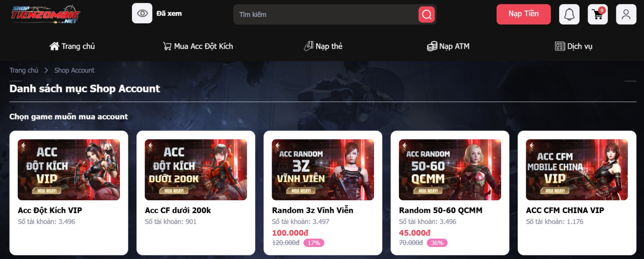Open the notification bell
The height and width of the screenshot is (259, 644).
[x=569, y=14]
